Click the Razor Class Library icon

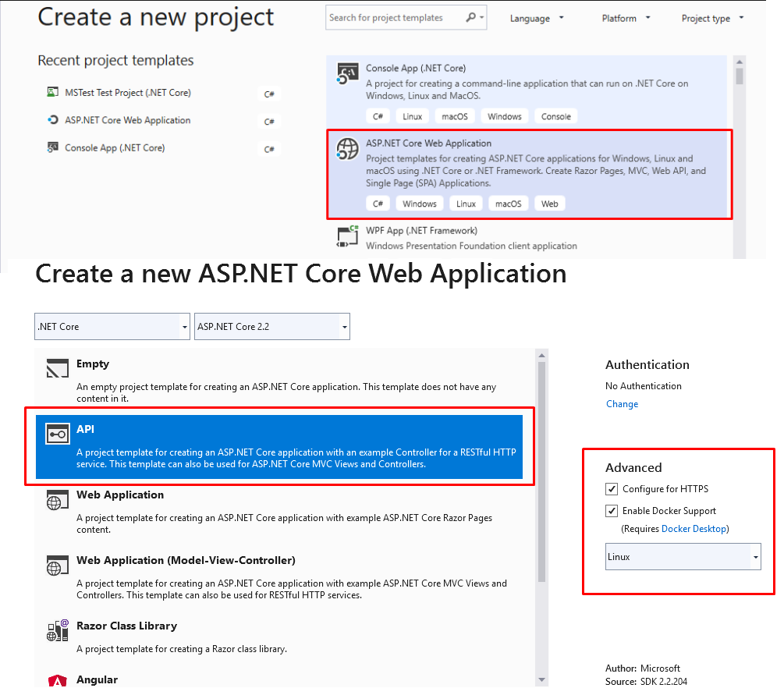click(59, 631)
